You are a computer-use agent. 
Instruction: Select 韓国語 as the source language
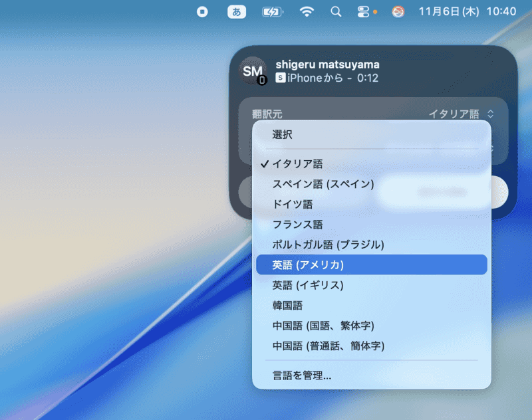point(286,305)
